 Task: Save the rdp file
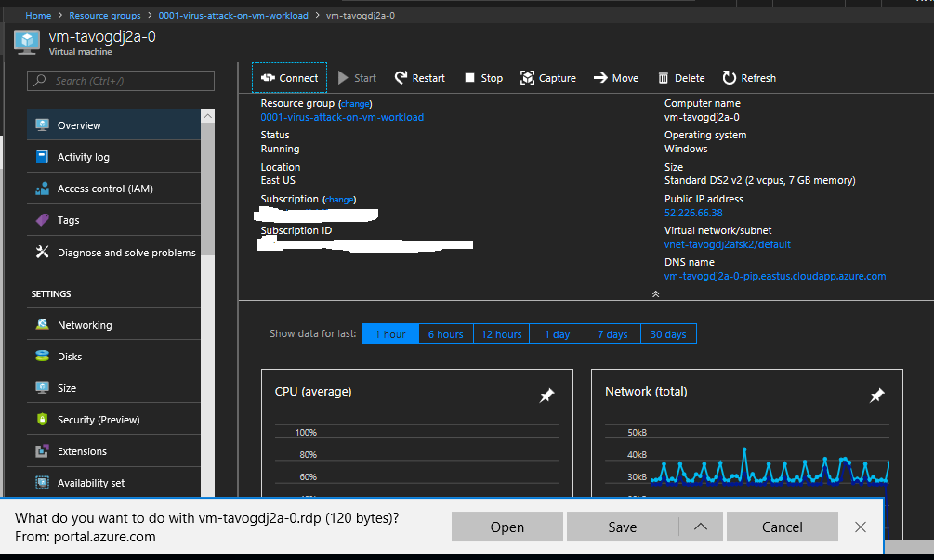tap(623, 527)
